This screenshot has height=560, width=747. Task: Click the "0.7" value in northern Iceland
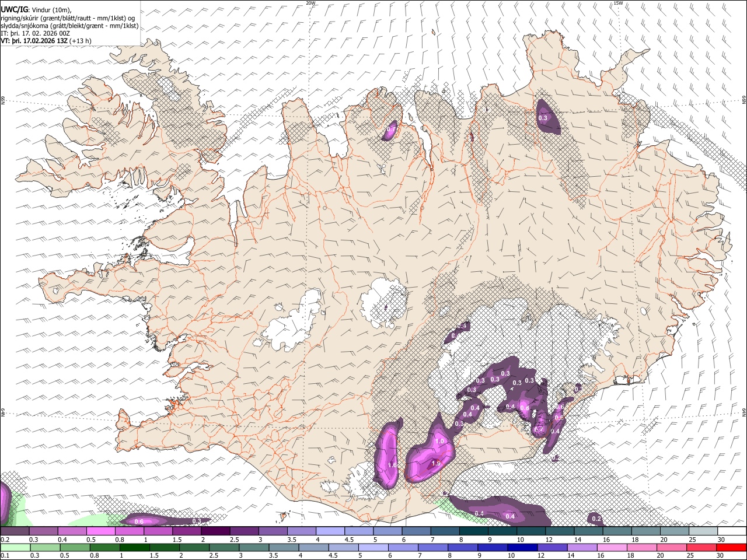(392, 129)
